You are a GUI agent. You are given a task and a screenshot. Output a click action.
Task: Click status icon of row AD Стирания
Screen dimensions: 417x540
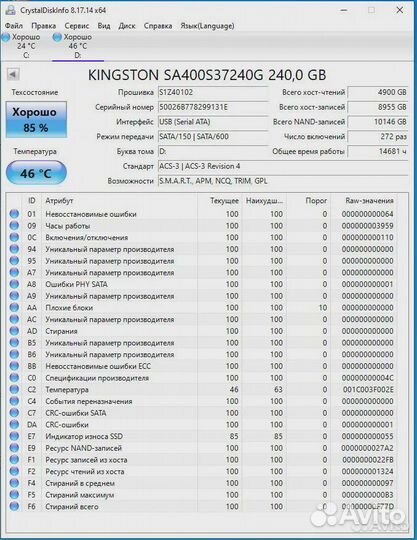[14, 331]
